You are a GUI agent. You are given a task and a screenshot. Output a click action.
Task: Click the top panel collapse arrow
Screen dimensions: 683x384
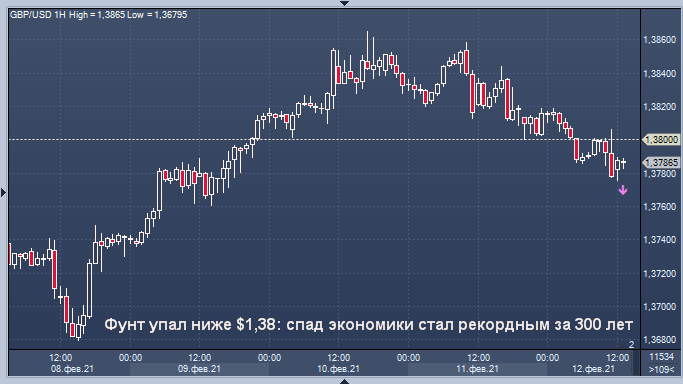click(344, 3)
